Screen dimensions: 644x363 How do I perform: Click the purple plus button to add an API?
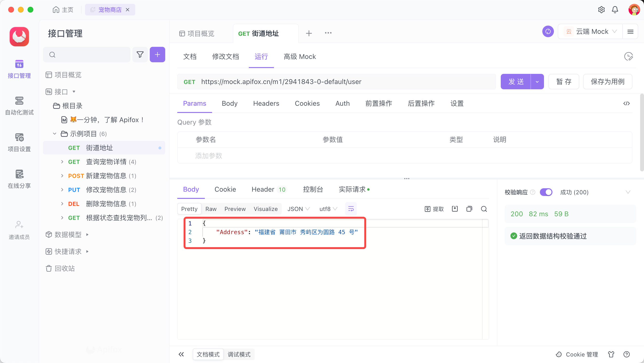coord(157,55)
